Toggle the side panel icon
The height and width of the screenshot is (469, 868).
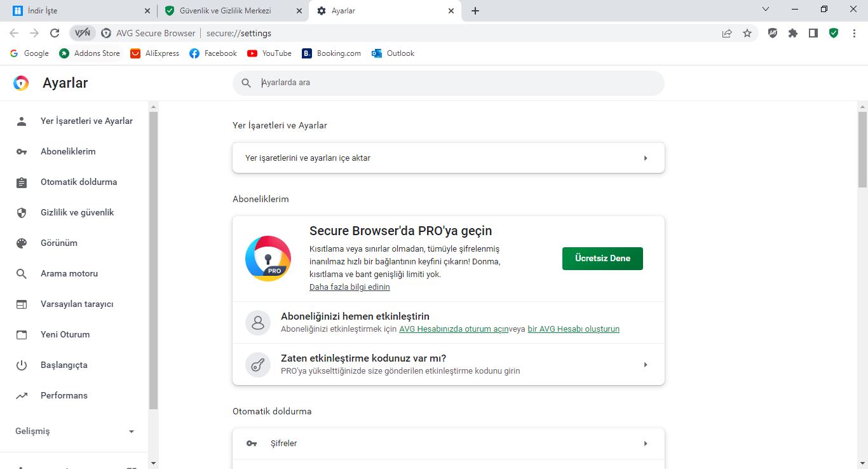[x=813, y=33]
